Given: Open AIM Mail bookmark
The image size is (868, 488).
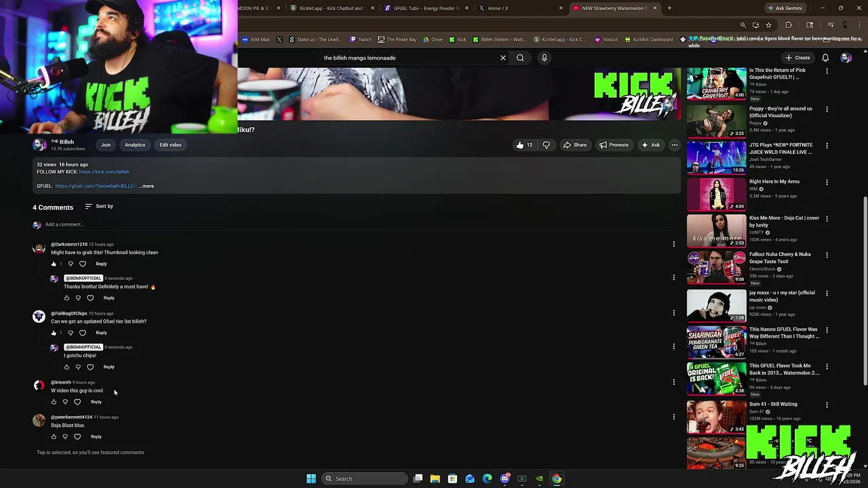Looking at the screenshot, I should point(256,39).
